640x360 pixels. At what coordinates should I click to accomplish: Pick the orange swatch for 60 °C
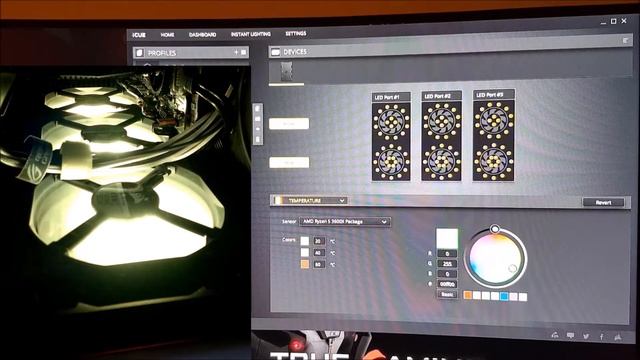pyautogui.click(x=305, y=264)
